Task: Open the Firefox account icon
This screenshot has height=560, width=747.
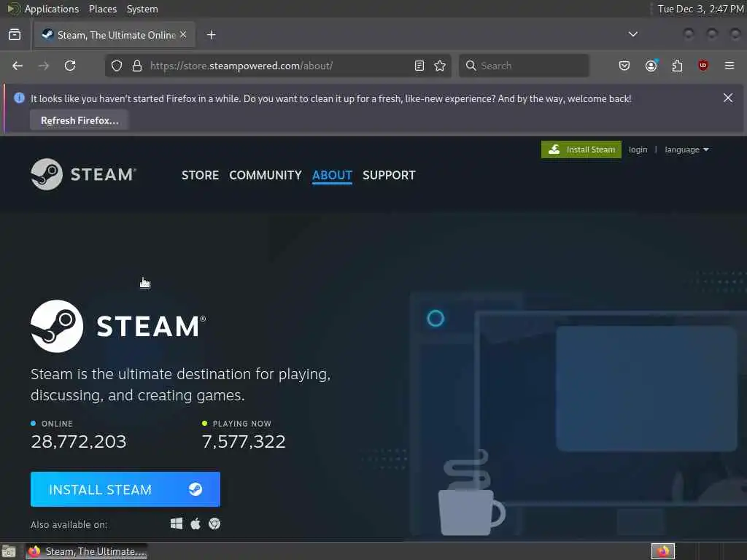Action: (x=651, y=66)
